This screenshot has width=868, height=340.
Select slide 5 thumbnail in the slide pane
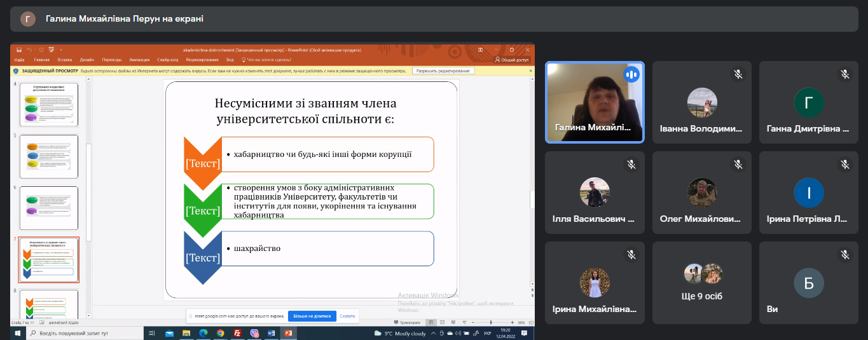click(49, 156)
